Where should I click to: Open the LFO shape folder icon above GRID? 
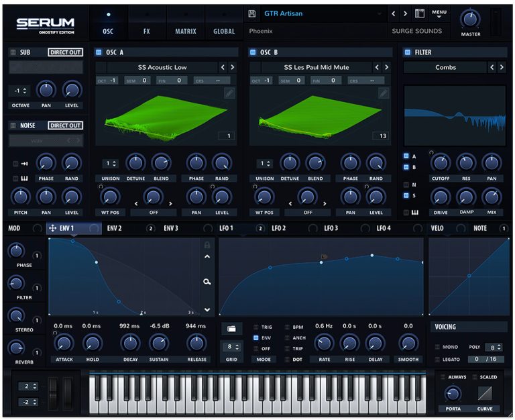click(231, 328)
